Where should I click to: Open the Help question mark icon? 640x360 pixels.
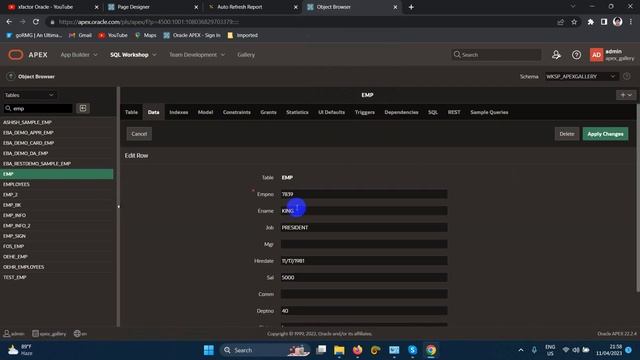click(x=576, y=55)
